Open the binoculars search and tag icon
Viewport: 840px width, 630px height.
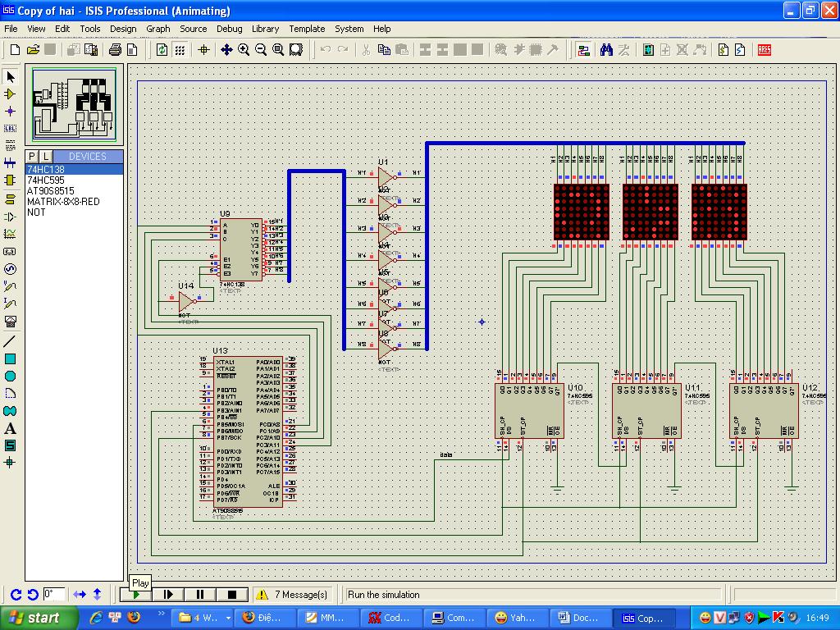pos(606,50)
